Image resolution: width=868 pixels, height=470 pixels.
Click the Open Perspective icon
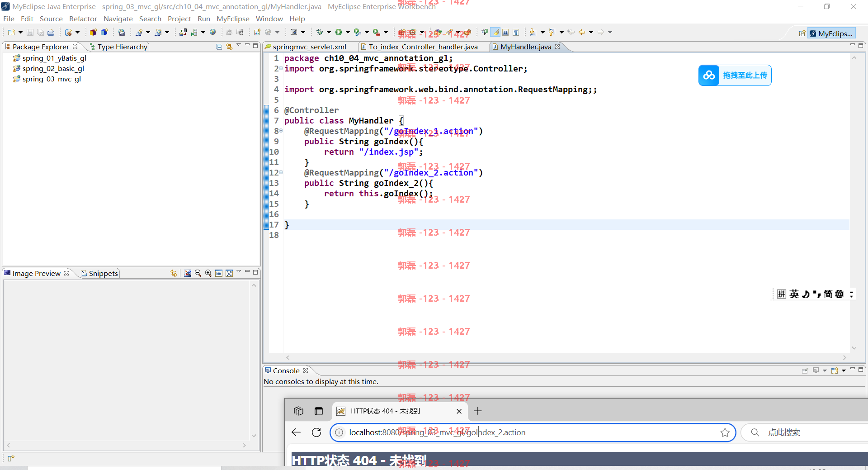(802, 33)
